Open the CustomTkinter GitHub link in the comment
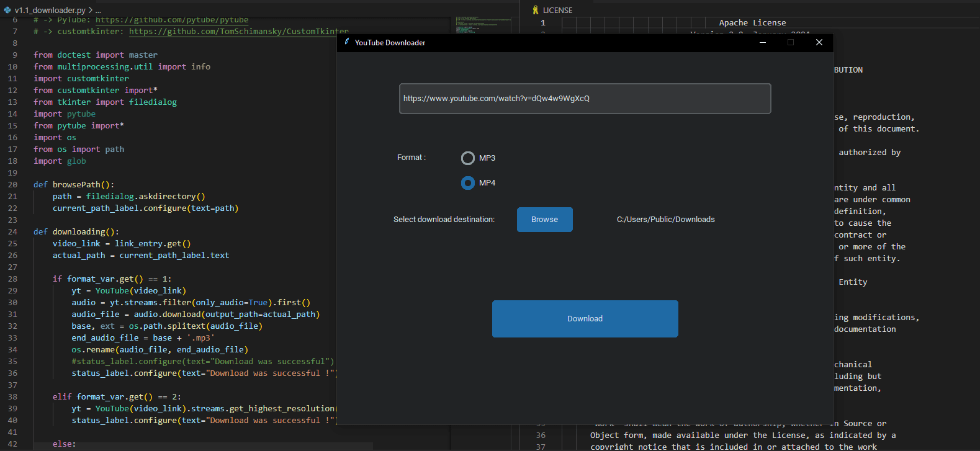This screenshot has height=451, width=980. pyautogui.click(x=238, y=32)
